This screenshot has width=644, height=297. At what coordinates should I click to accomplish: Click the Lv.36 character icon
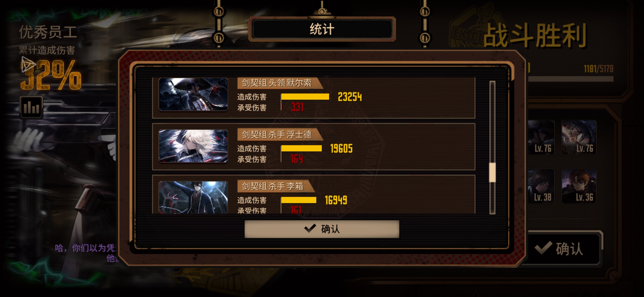point(579,186)
